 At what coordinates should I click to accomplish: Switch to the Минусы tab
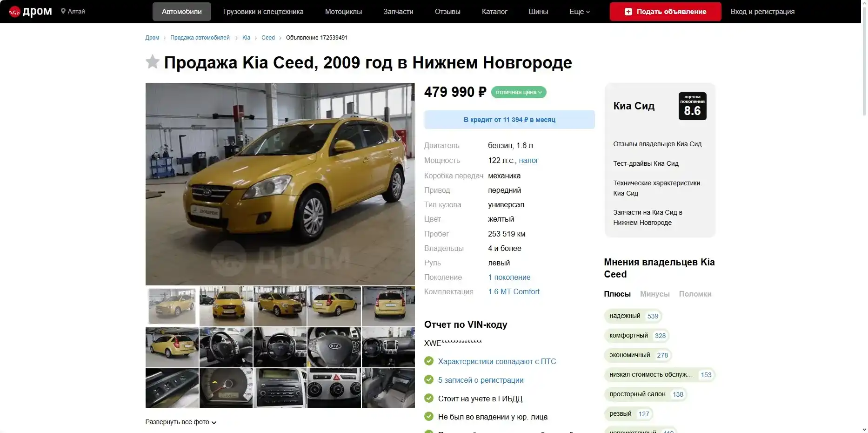point(654,294)
